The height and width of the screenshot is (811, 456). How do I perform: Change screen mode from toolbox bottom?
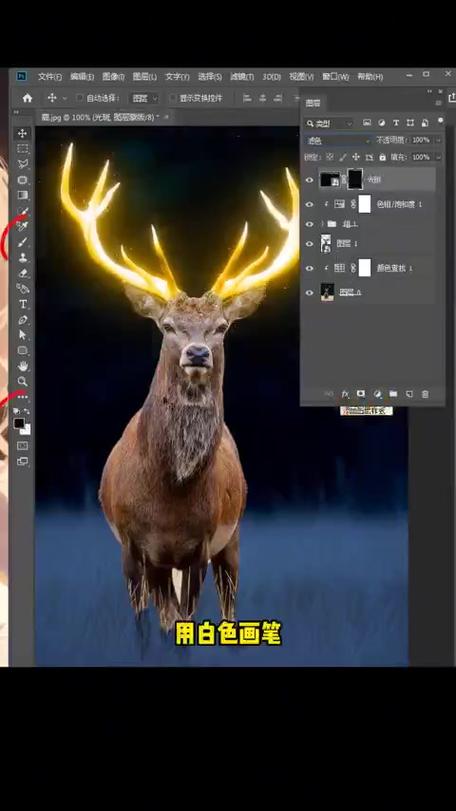pyautogui.click(x=22, y=461)
